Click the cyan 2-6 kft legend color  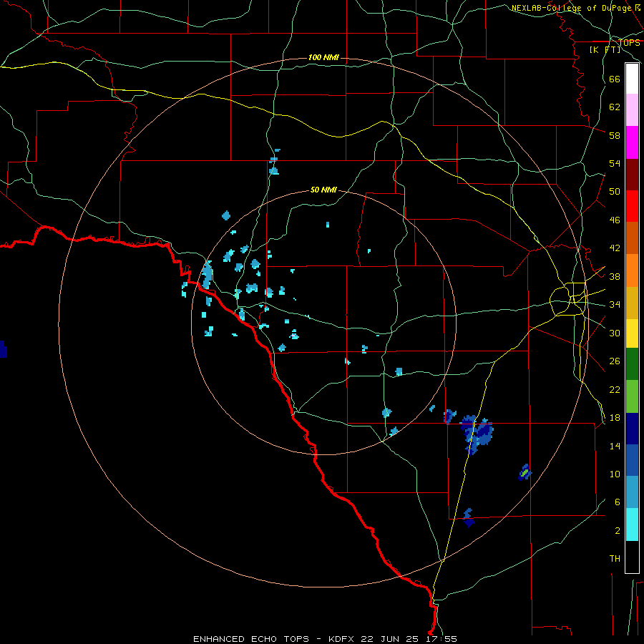632,525
